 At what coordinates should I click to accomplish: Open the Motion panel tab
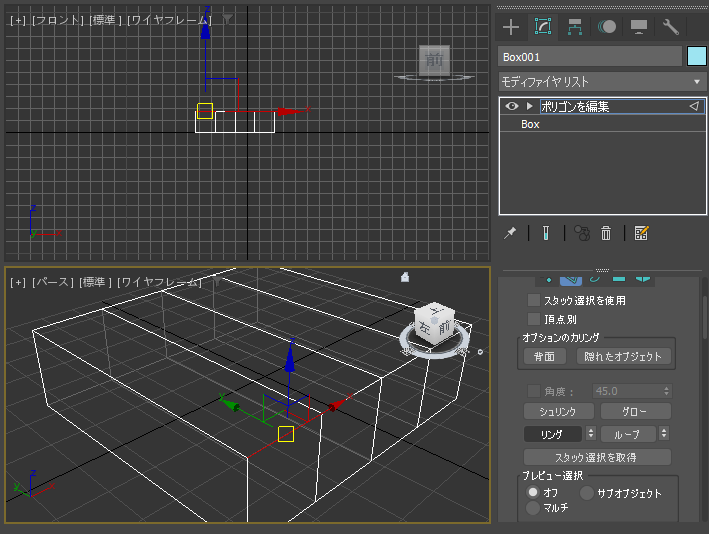tap(606, 27)
